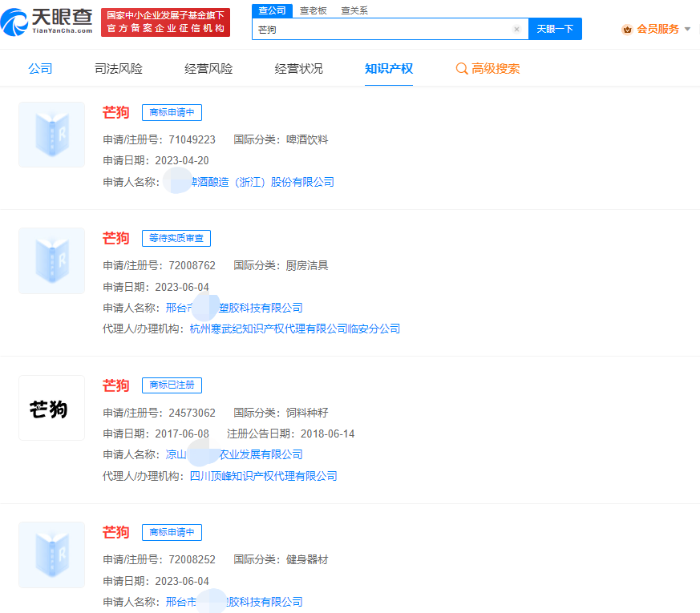This screenshot has height=613, width=700.
Task: Click the 商标已注册 status tag
Action: (172, 385)
